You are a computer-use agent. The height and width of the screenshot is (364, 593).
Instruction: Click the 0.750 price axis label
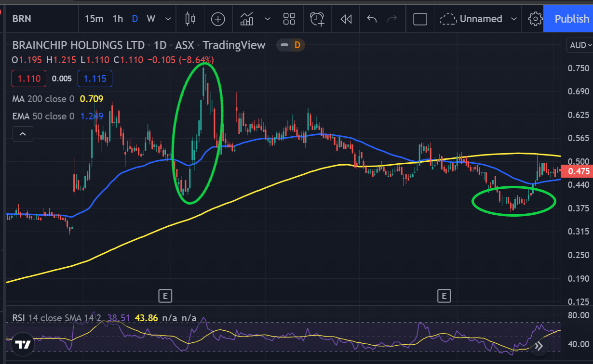click(x=579, y=68)
